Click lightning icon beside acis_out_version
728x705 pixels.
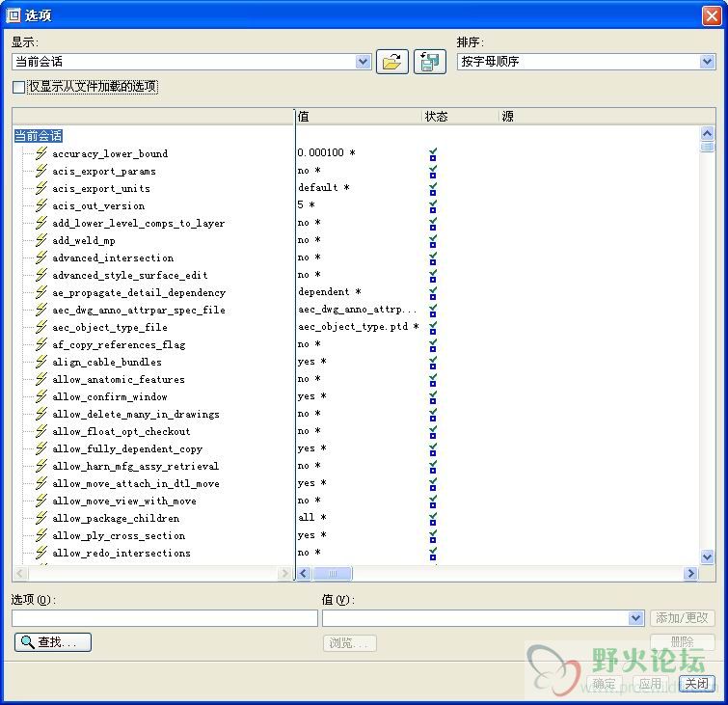coord(41,204)
